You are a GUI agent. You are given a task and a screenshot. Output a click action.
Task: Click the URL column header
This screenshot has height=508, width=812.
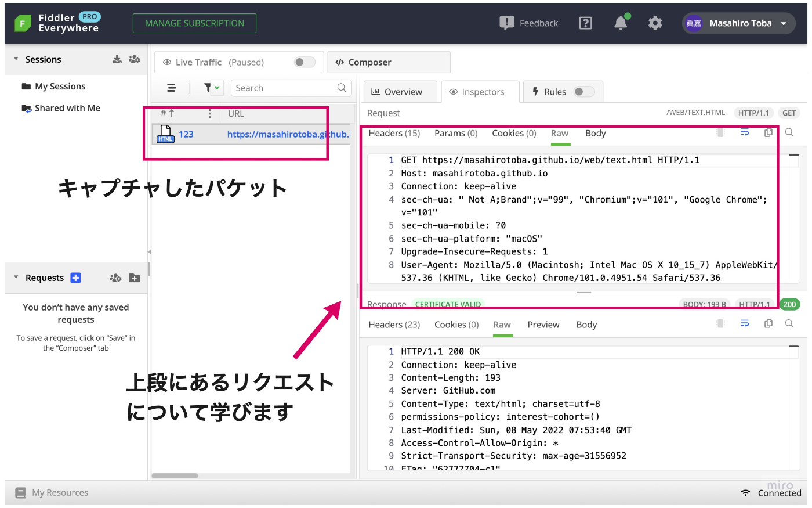pos(236,114)
